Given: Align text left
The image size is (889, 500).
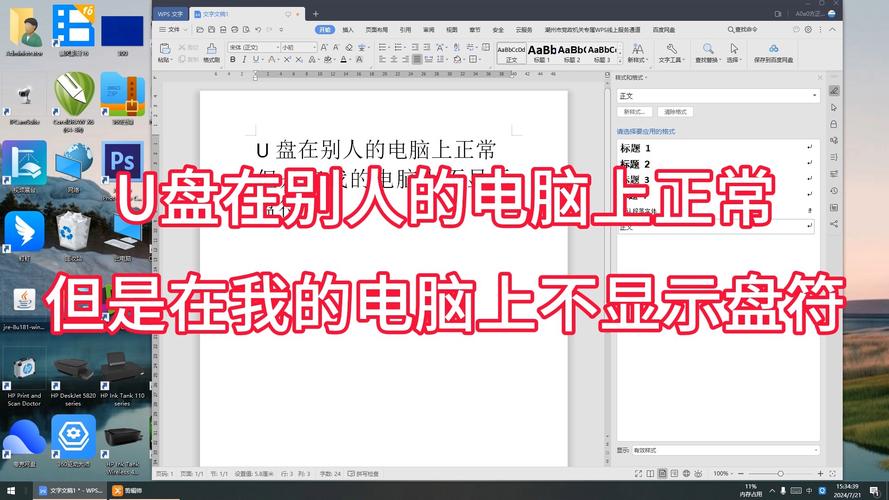Looking at the screenshot, I should click(x=382, y=59).
